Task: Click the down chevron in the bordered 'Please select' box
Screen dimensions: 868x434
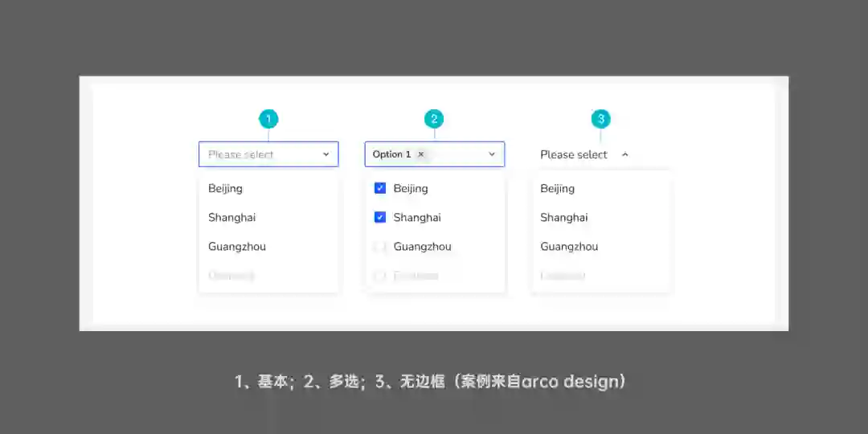Action: [x=326, y=154]
